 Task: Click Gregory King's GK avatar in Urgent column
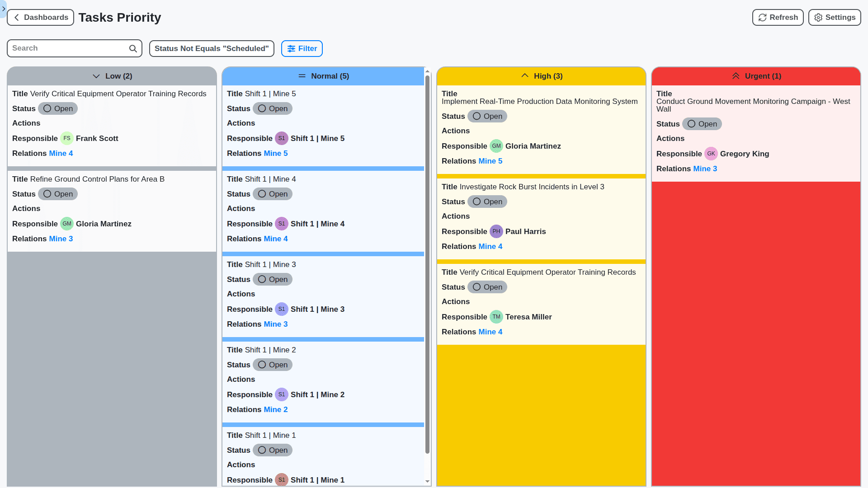tap(711, 154)
